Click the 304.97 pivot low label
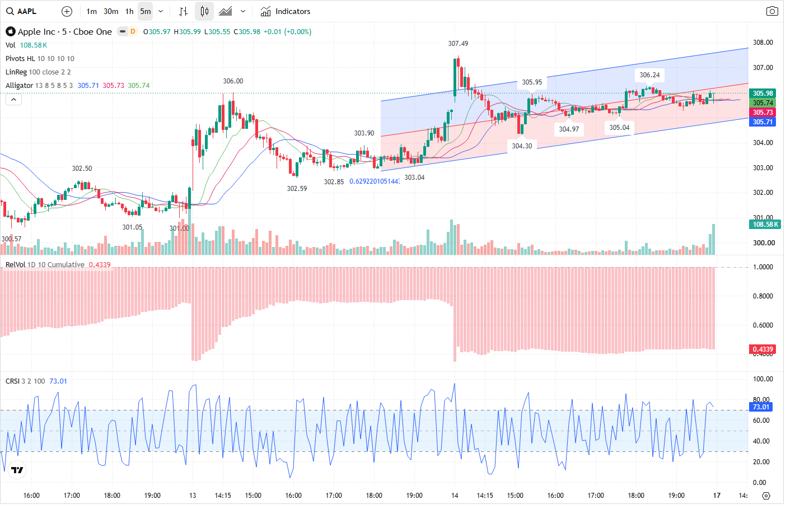 coord(569,129)
